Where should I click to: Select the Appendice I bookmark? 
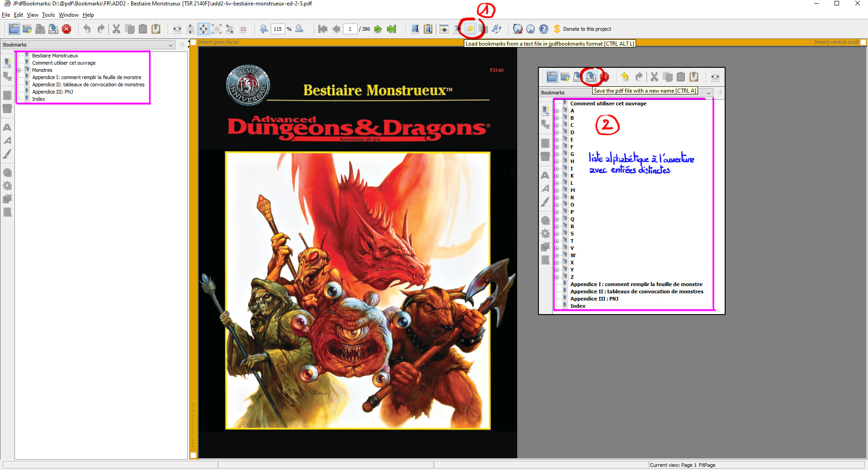pos(87,77)
